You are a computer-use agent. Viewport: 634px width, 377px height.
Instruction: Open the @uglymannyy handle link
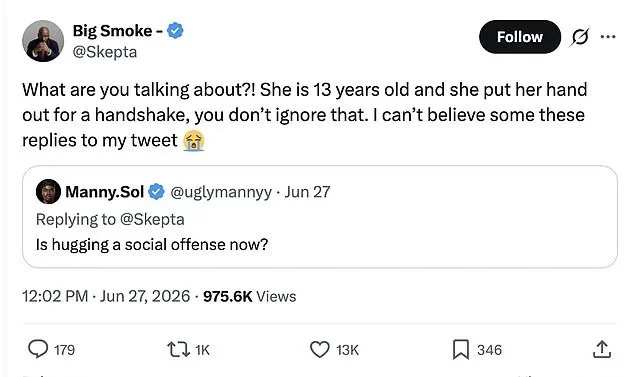point(221,192)
